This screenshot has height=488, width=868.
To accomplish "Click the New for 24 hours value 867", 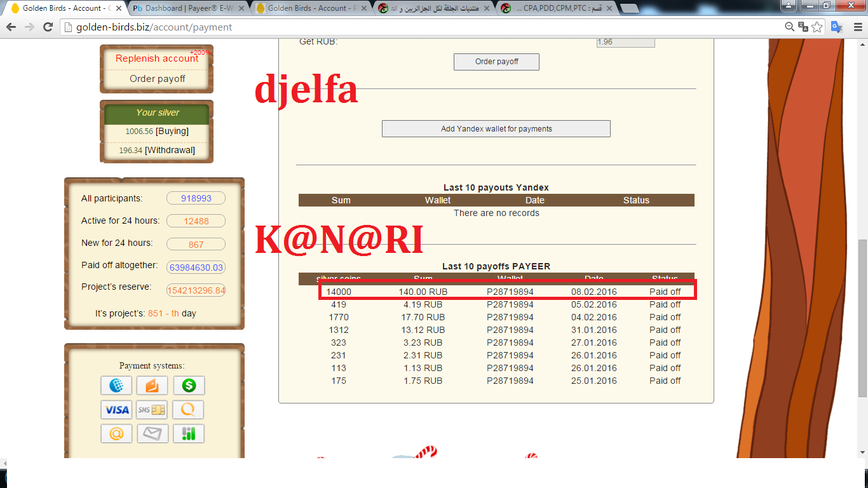I will point(196,245).
